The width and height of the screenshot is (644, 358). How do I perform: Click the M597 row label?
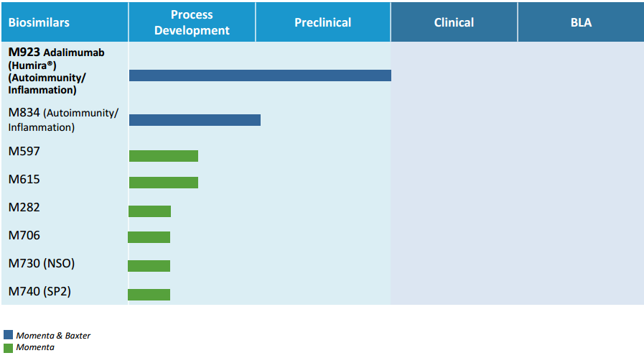click(x=24, y=152)
